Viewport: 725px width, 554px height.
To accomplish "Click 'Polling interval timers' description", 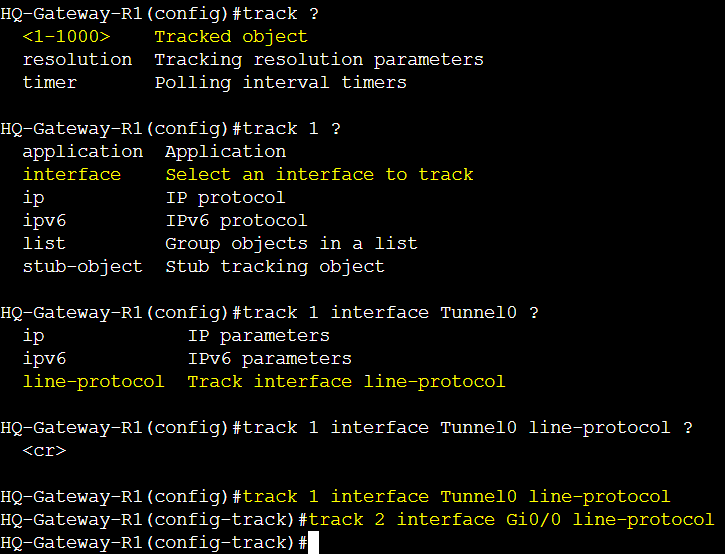I will pyautogui.click(x=281, y=83).
